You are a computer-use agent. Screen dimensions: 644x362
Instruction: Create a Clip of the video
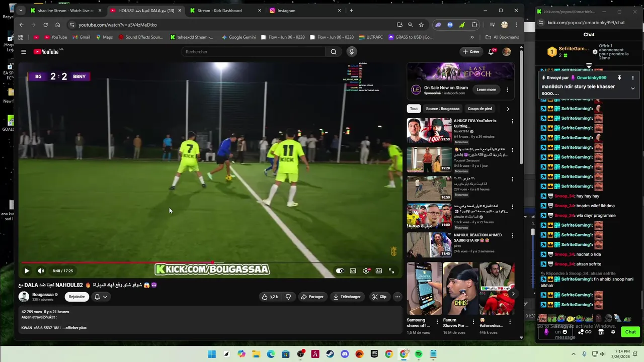click(379, 297)
